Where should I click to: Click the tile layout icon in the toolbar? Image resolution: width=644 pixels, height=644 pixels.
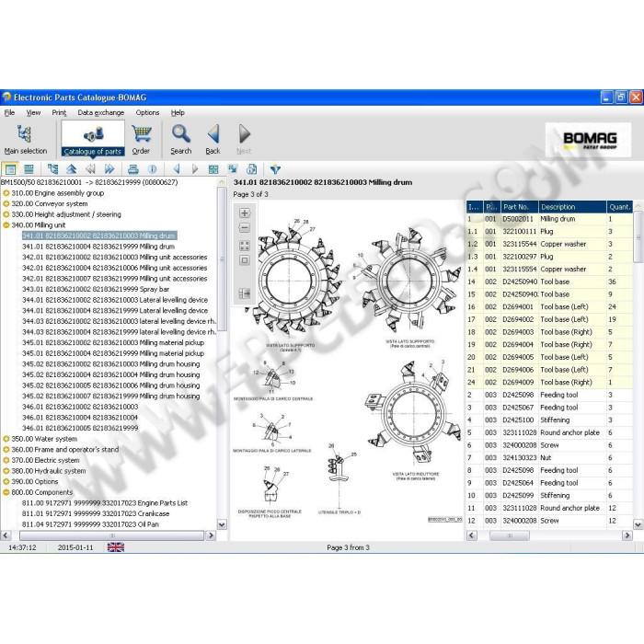point(213,168)
